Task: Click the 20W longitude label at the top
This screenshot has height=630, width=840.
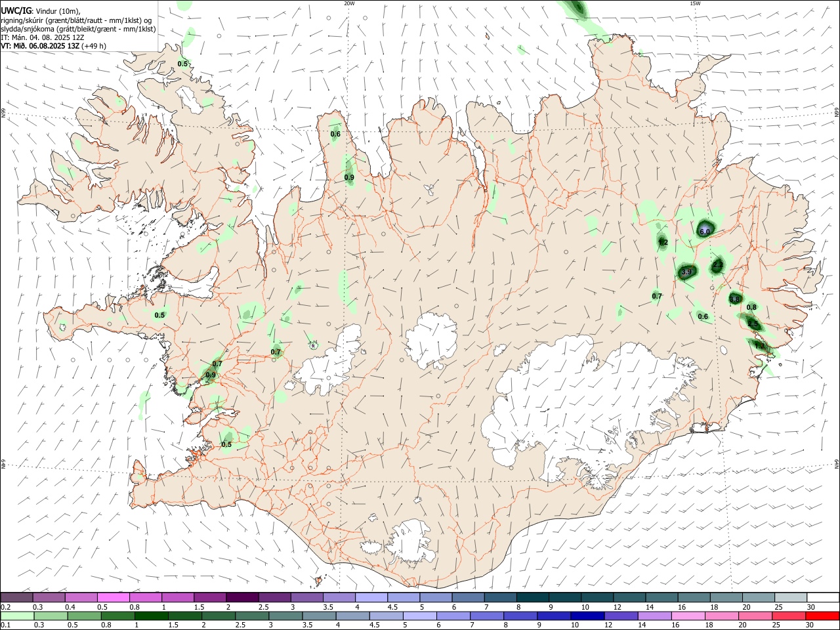Action: pyautogui.click(x=349, y=3)
